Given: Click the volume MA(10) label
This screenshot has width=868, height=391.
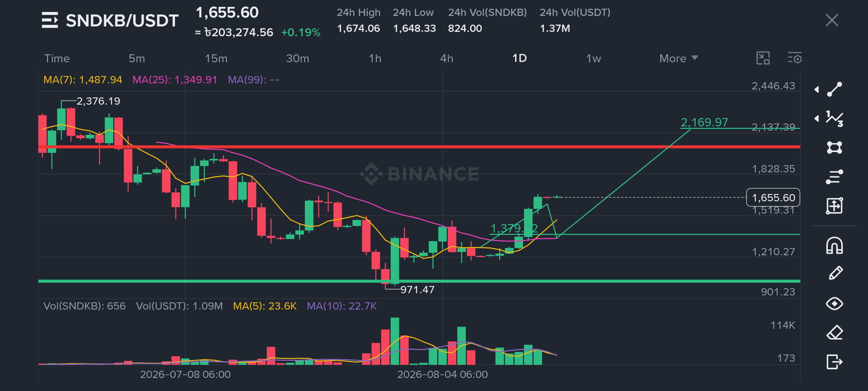Looking at the screenshot, I should click(x=342, y=306).
